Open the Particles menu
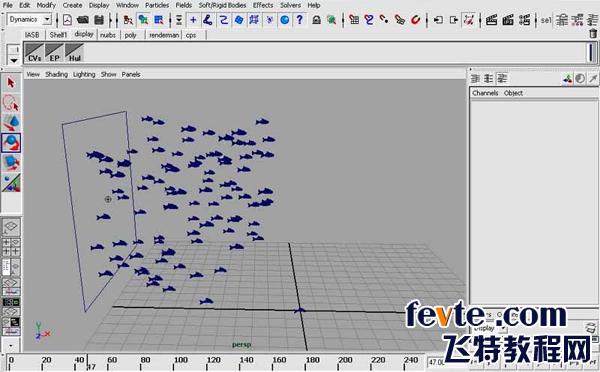Screen dimensions: 600x372 (157, 5)
